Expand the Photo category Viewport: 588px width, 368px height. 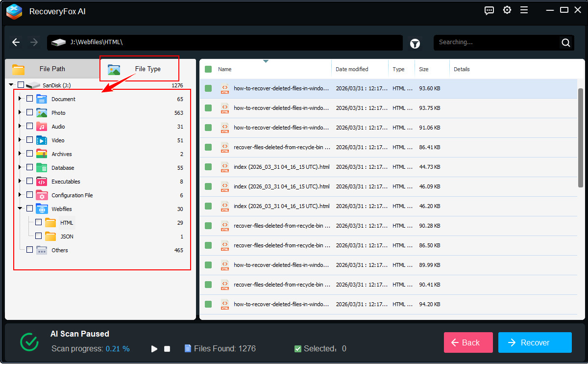[x=20, y=112]
